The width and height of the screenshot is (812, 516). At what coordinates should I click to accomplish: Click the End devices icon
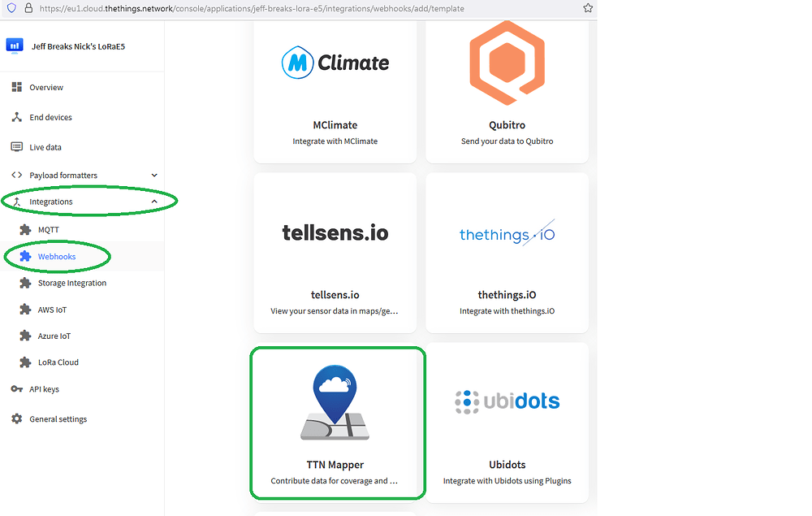16,117
